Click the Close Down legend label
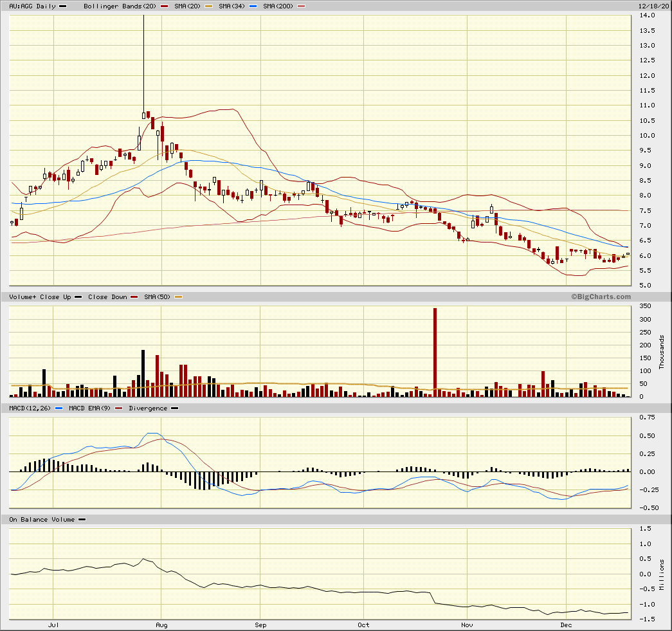This screenshot has width=672, height=631. pos(107,297)
